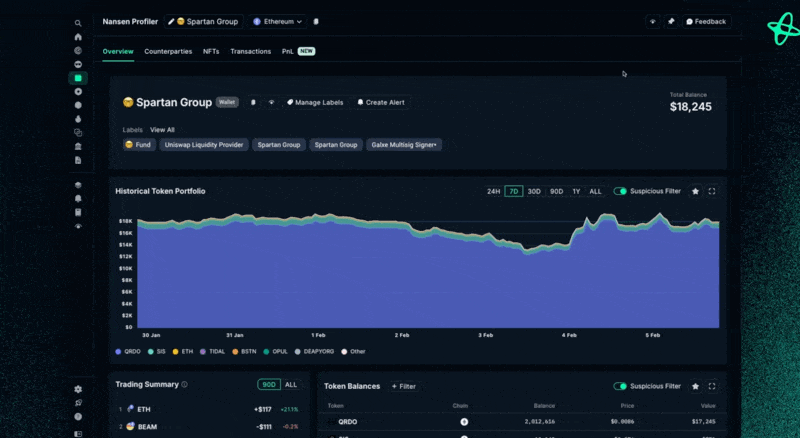Toggle Suspicious Filter in Token Balances

(x=620, y=386)
